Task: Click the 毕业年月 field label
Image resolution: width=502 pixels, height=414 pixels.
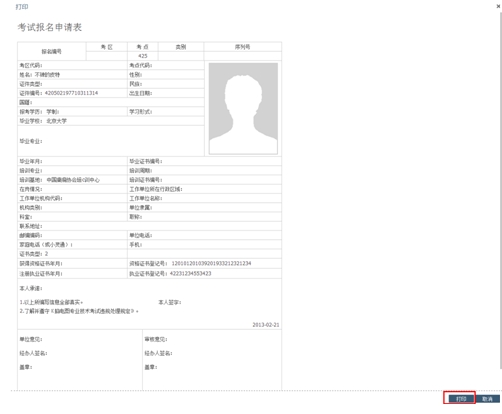Action: click(x=31, y=161)
